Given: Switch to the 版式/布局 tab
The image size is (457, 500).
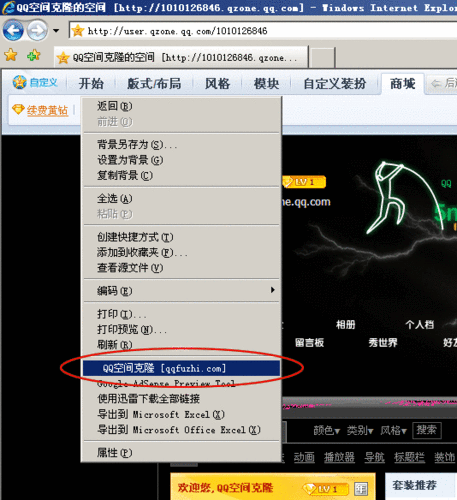Looking at the screenshot, I should (154, 83).
